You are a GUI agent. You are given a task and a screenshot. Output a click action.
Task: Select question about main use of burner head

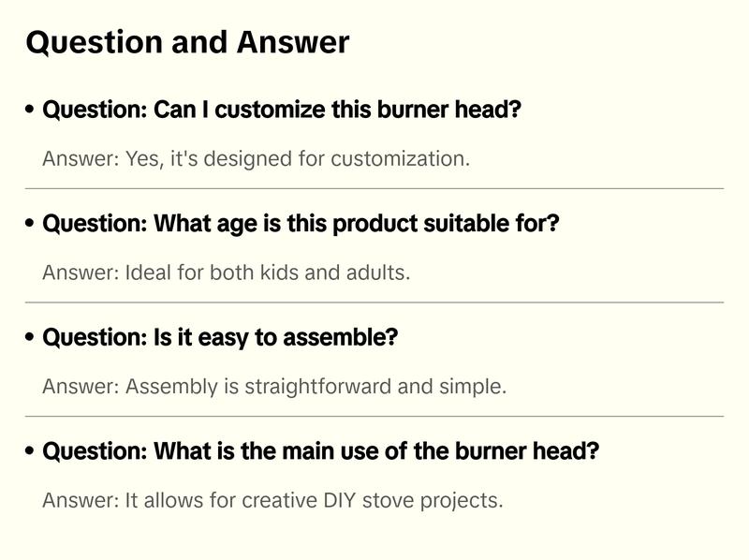pos(320,451)
